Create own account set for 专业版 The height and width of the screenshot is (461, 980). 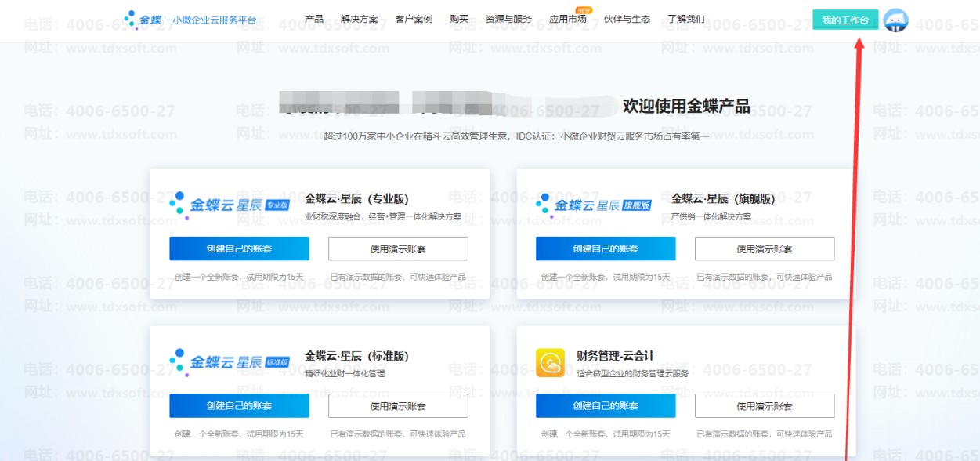(239, 249)
